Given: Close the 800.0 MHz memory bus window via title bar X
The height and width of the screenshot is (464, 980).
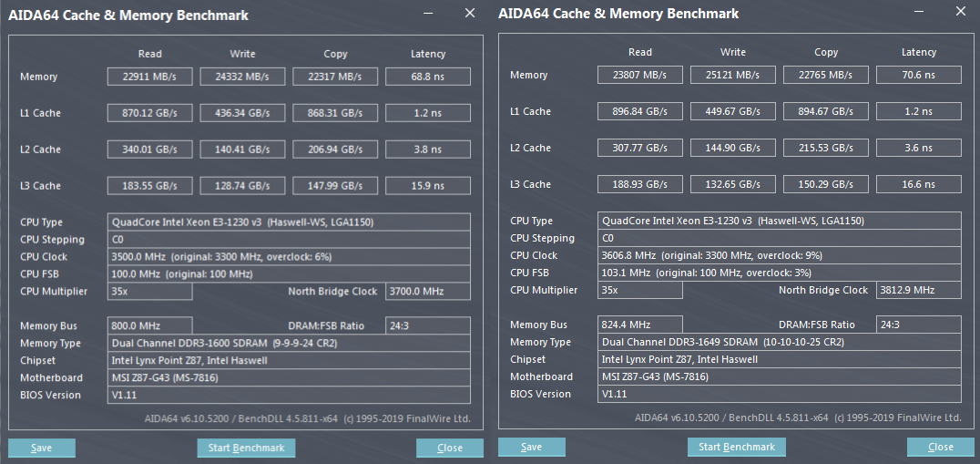Looking at the screenshot, I should 469,14.
